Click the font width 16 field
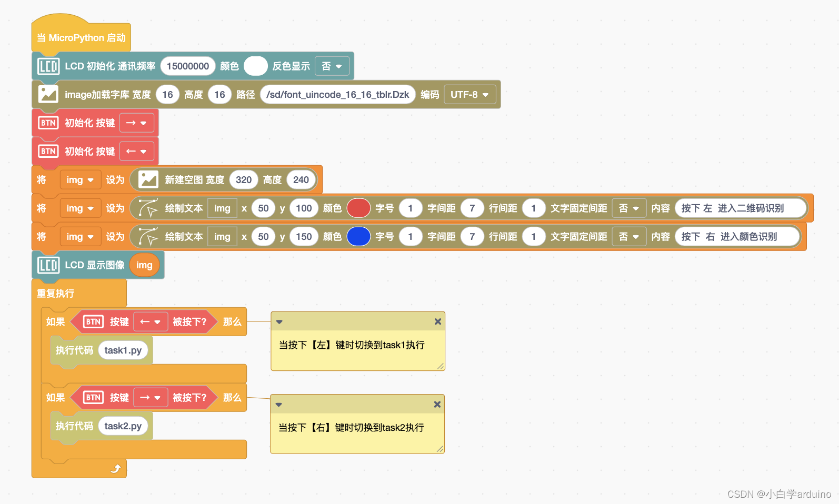The width and height of the screenshot is (839, 504). [167, 95]
